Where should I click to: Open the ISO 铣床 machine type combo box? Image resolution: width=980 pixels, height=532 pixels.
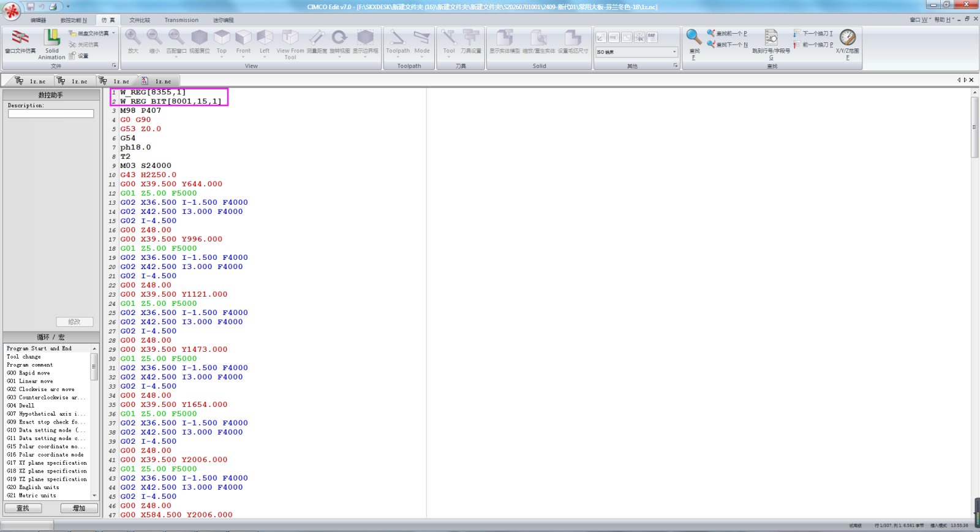point(636,52)
